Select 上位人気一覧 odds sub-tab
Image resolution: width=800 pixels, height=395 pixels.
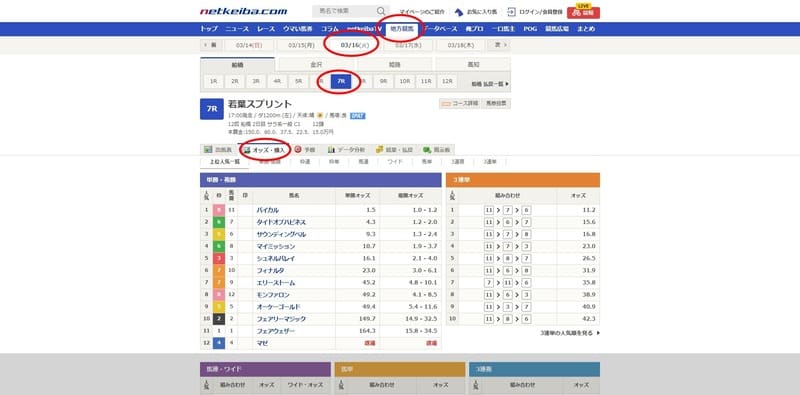tap(224, 162)
